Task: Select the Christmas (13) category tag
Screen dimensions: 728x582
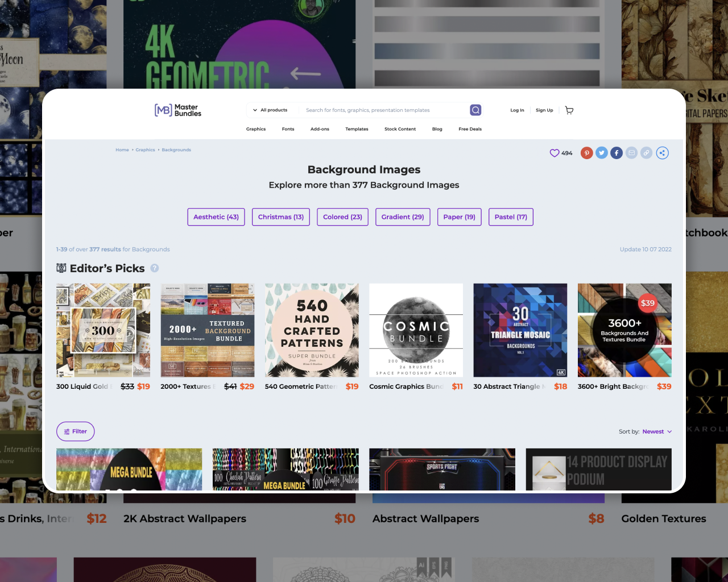Action: 281,217
